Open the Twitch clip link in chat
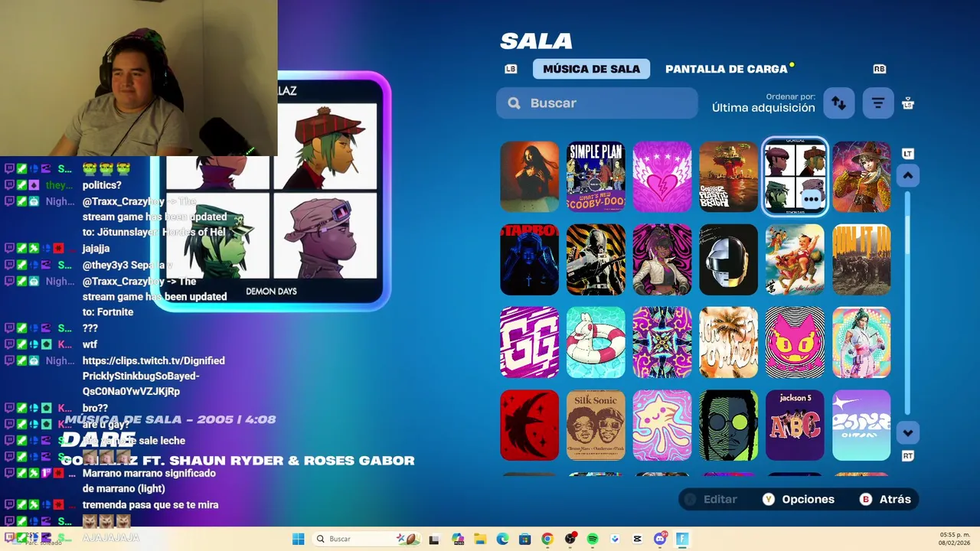Viewport: 980px width, 551px height. coord(153,376)
